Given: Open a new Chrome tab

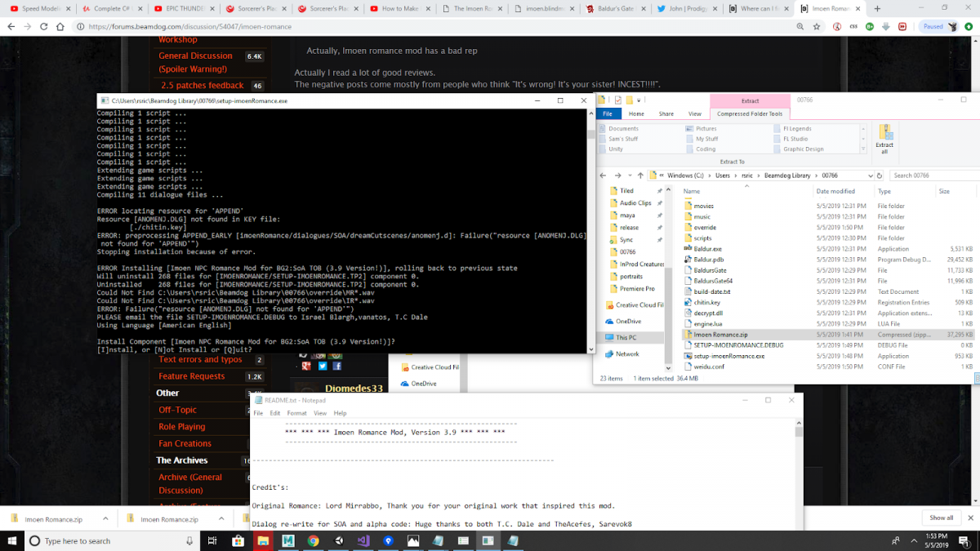Looking at the screenshot, I should click(877, 8).
